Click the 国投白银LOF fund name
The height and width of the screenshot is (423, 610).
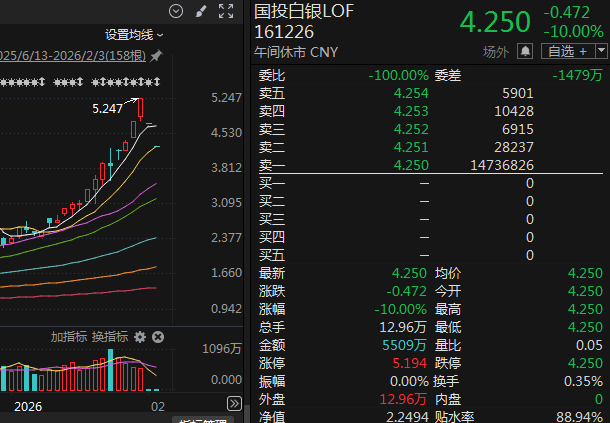[x=303, y=12]
